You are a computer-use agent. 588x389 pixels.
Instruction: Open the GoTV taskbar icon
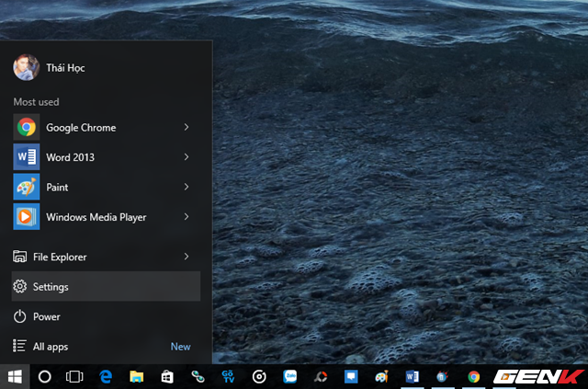click(228, 376)
